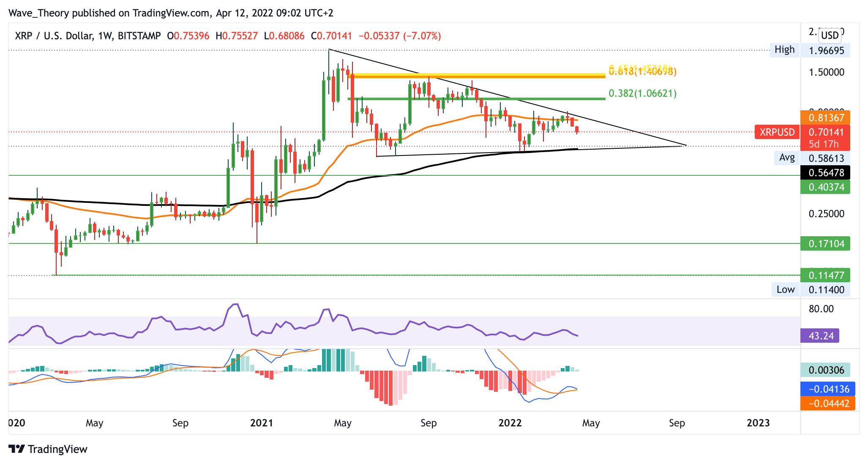Select the orange 0.81367 moving average label
Image resolution: width=868 pixels, height=464 pixels.
(826, 118)
